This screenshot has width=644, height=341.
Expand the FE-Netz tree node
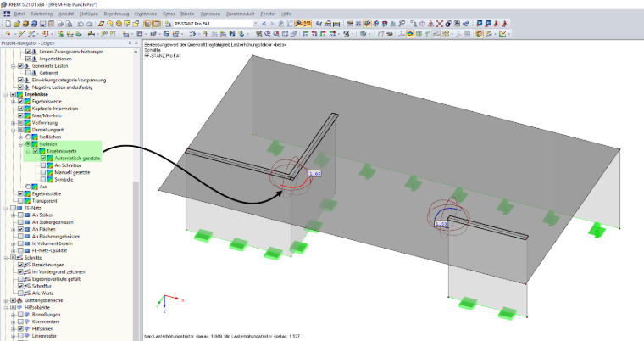pyautogui.click(x=6, y=208)
